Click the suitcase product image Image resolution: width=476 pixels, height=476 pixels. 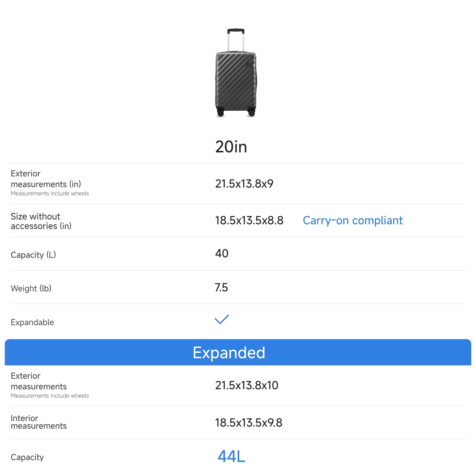click(236, 73)
